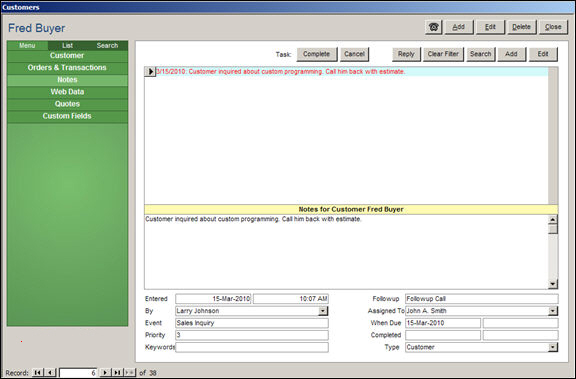
Task: Click Notes for Customer Fred Buyer header
Action: 351,209
